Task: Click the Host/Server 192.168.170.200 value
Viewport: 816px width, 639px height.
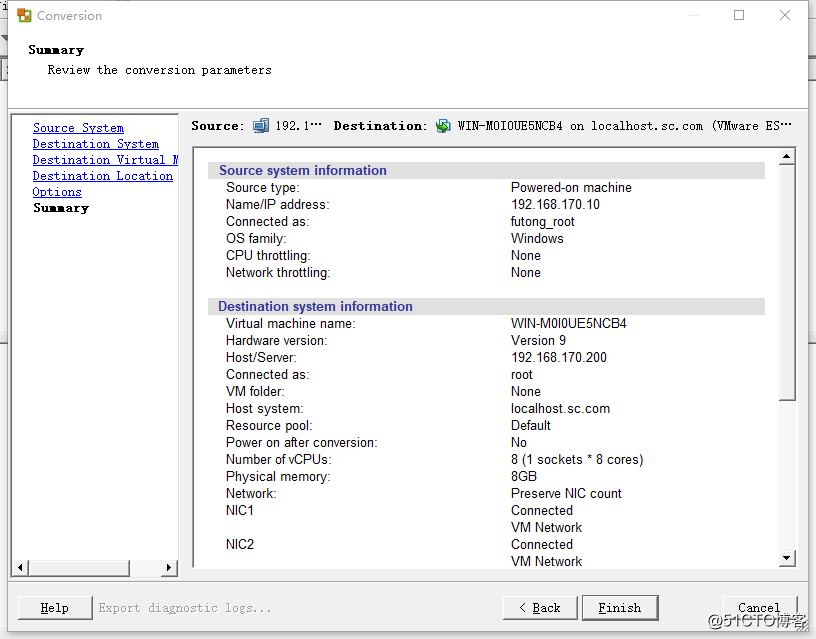Action: click(559, 357)
